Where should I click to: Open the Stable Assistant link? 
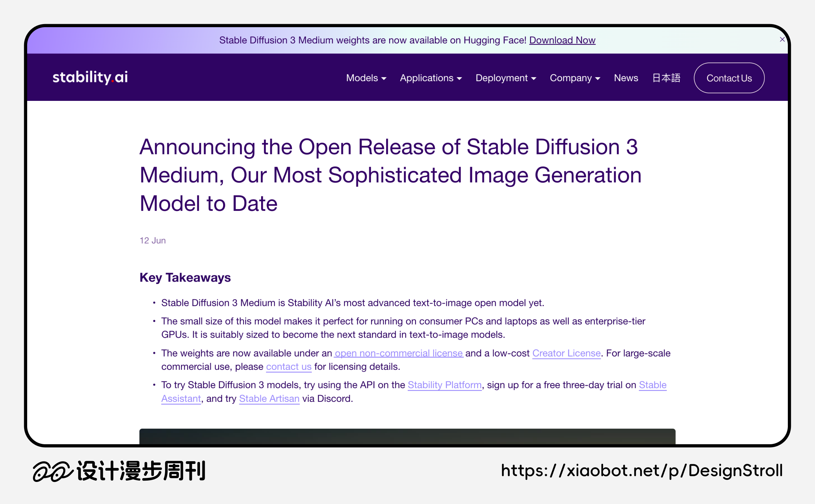tap(653, 385)
